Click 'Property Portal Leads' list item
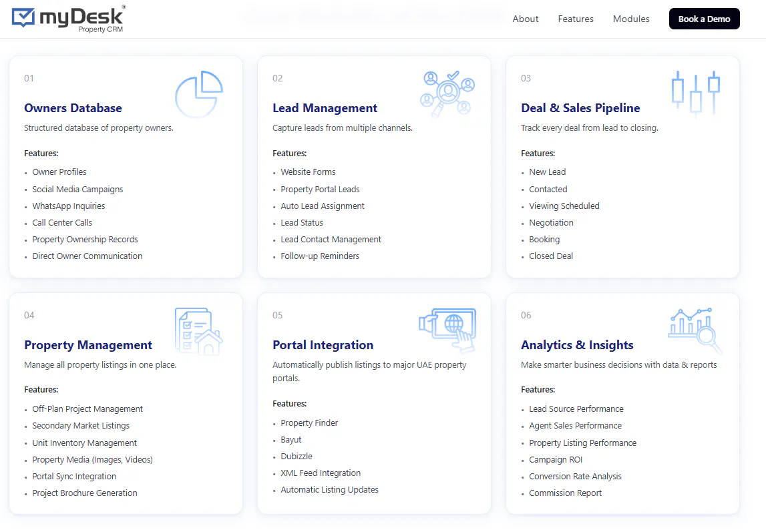The height and width of the screenshot is (532, 766). click(320, 190)
